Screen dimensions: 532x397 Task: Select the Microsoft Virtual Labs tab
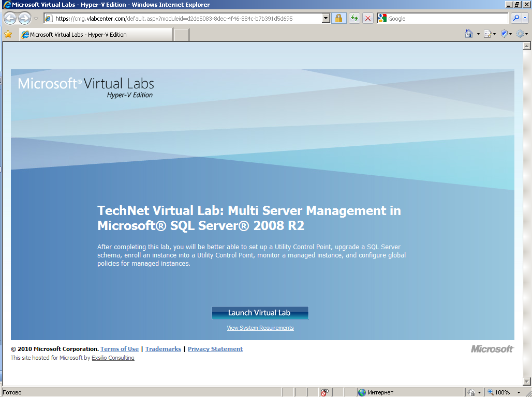[96, 35]
